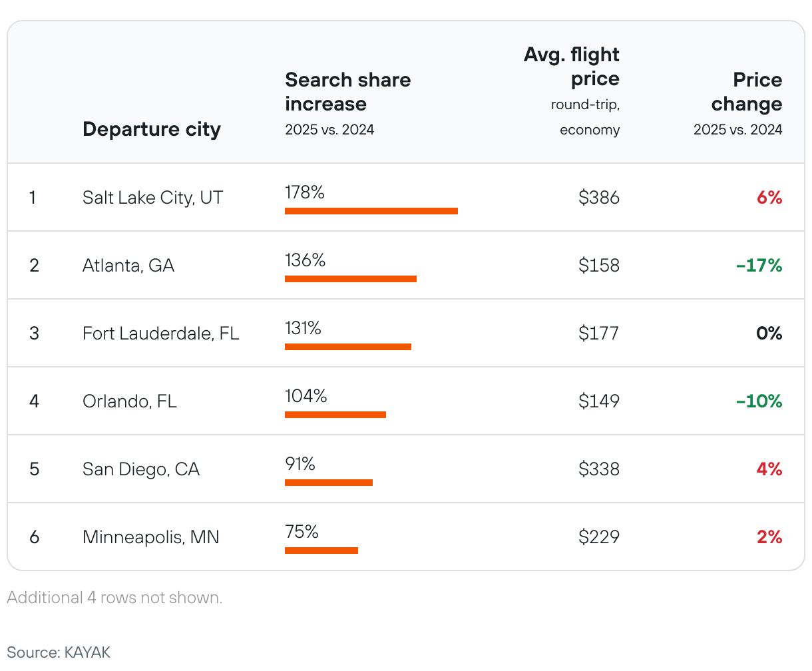The width and height of the screenshot is (812, 671).
Task: Click the Additional 4 rows not shown note
Action: [x=114, y=598]
